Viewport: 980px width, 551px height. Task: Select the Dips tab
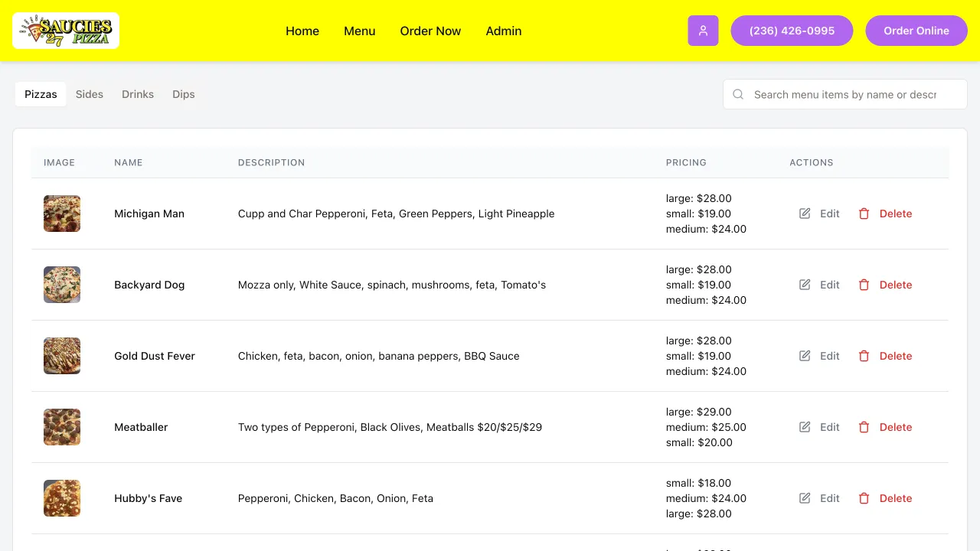[x=183, y=94]
